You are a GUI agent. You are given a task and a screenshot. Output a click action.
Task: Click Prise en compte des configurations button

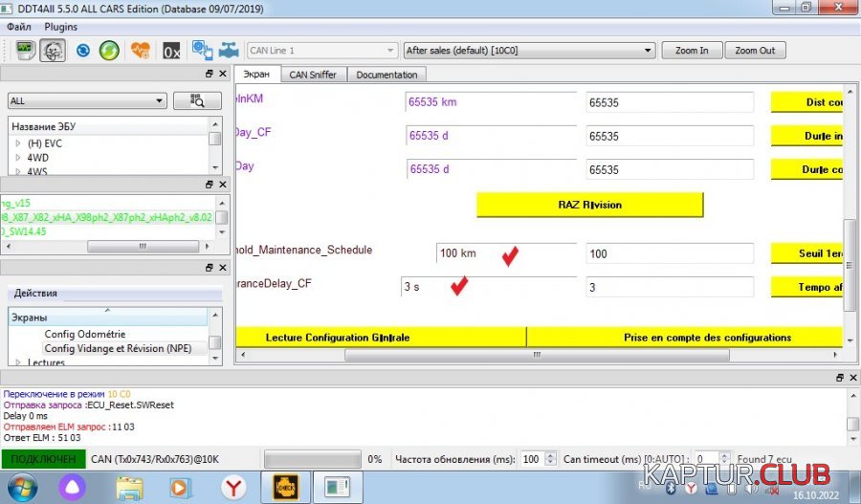684,337
